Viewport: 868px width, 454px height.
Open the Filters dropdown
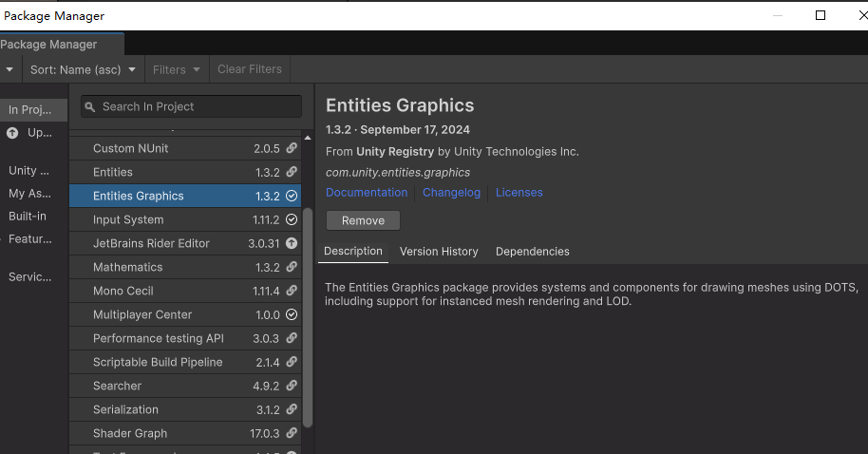coord(177,69)
